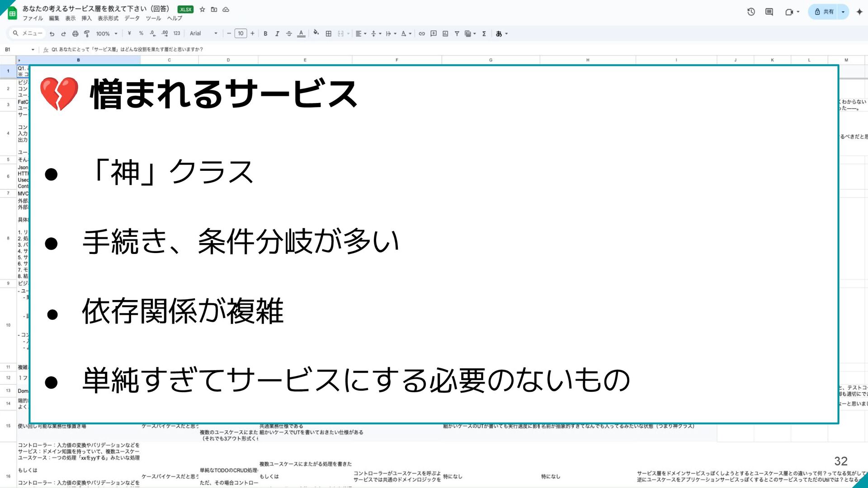Screen dimensions: 868x488
Task: Click the insert chart icon
Action: click(x=445, y=33)
